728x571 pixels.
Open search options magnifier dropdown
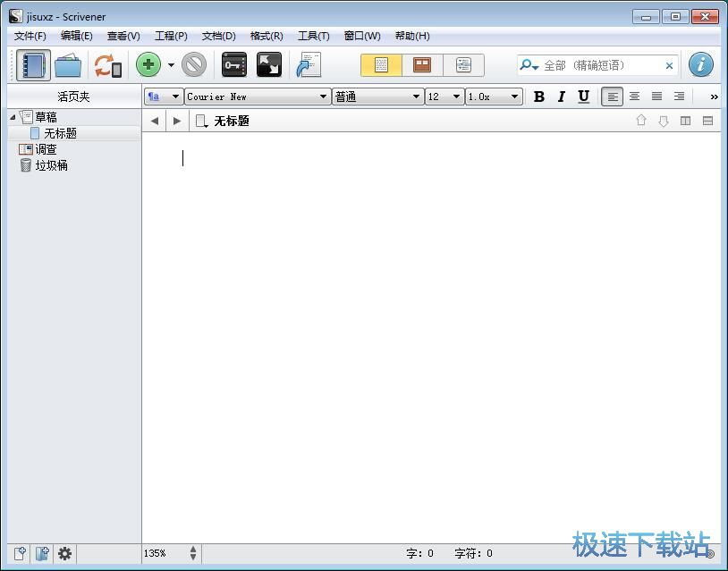tap(529, 65)
